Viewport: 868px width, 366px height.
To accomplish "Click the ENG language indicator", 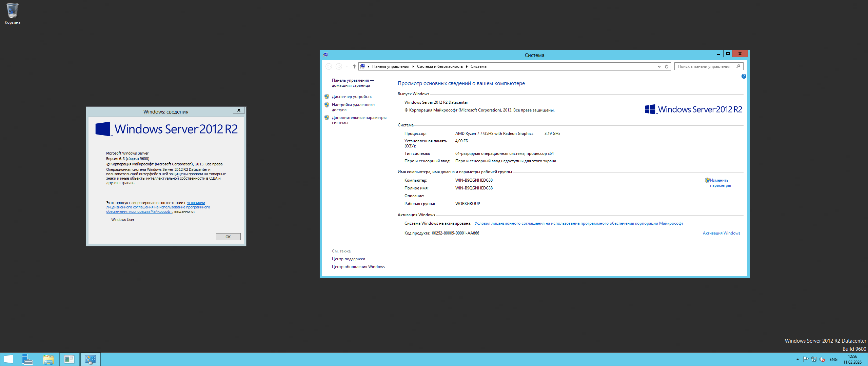I will [x=833, y=359].
